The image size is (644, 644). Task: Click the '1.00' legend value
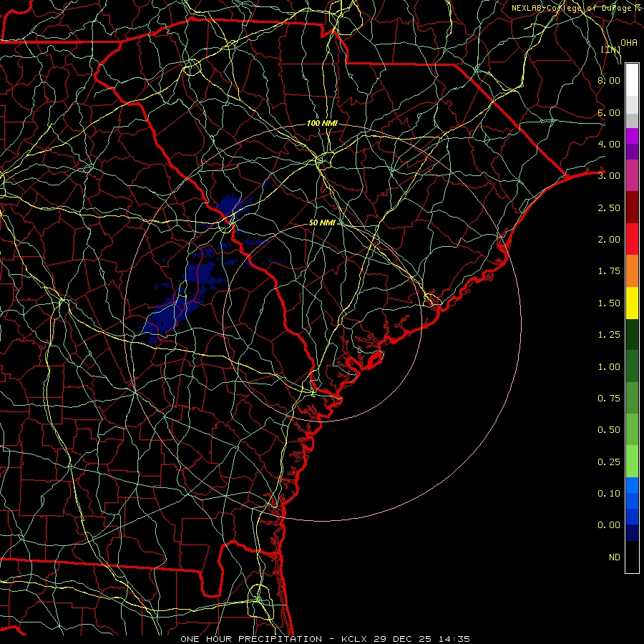[609, 367]
